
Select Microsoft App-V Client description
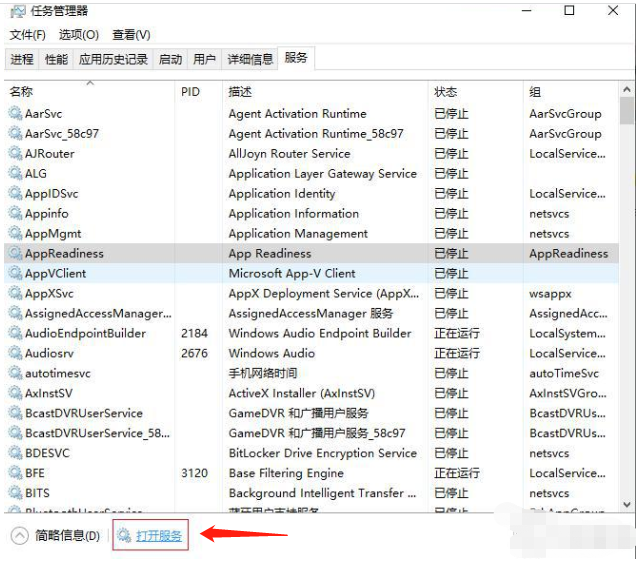coord(292,273)
